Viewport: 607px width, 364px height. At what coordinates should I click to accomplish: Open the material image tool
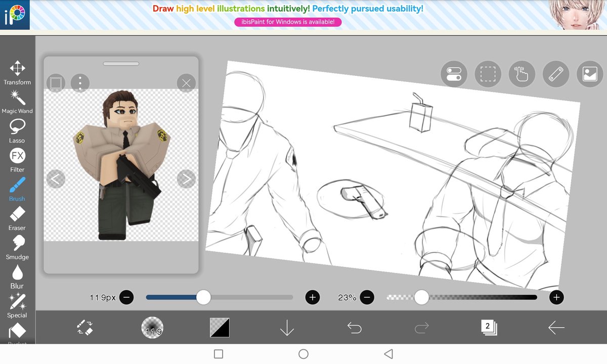[x=590, y=74]
